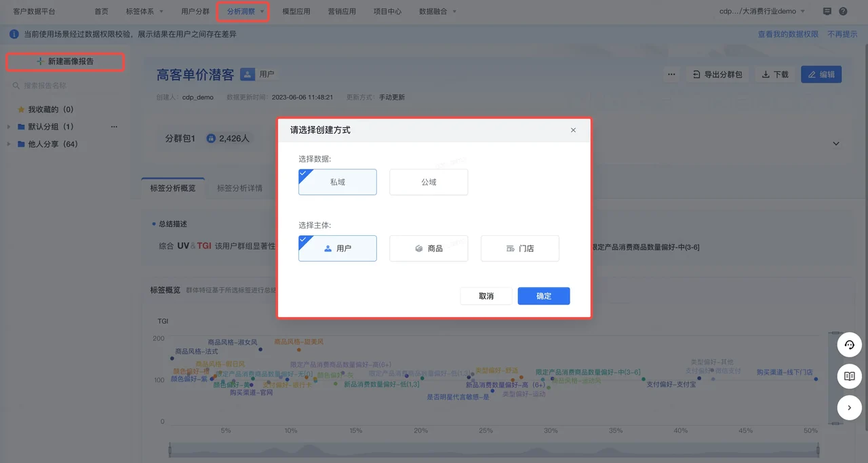This screenshot has height=463, width=868.
Task: Click 查看我的数据权限 link
Action: [x=788, y=34]
